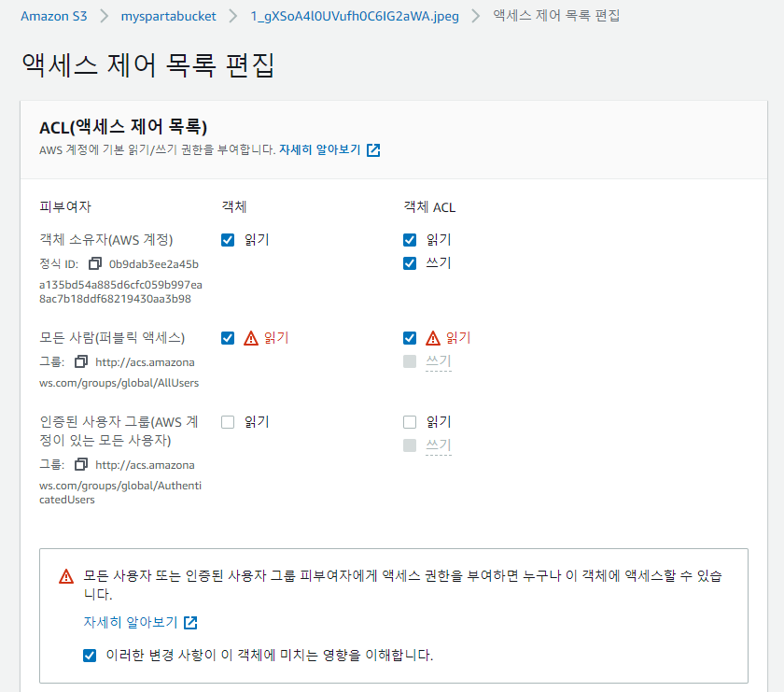Enable authenticated users object 읽기 checkbox
The image size is (784, 692).
point(228,422)
